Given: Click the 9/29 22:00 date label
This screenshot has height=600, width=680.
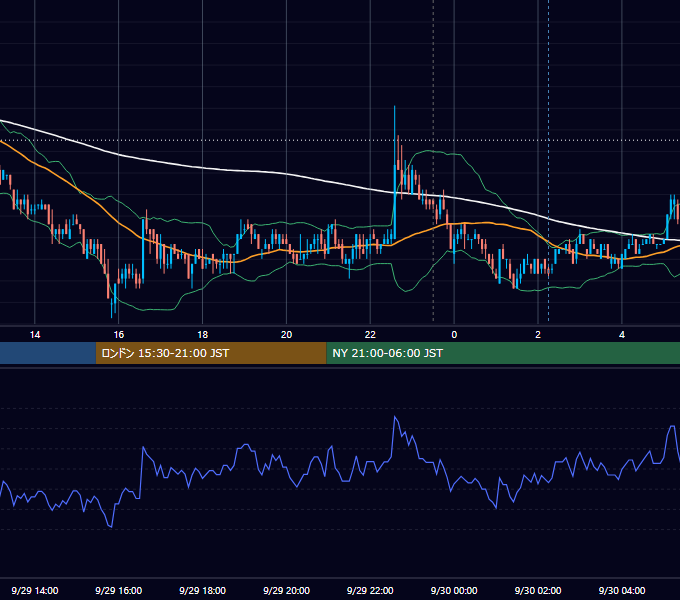Looking at the screenshot, I should point(370,590).
